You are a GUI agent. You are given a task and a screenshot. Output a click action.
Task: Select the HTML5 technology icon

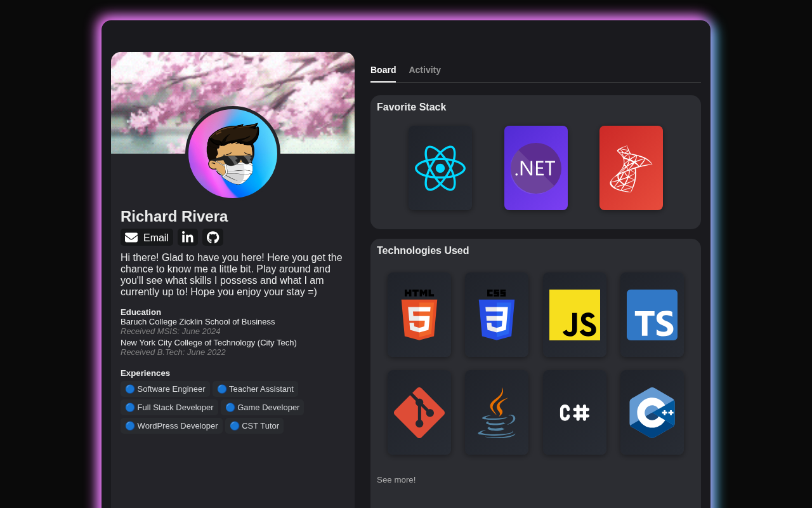tap(419, 315)
